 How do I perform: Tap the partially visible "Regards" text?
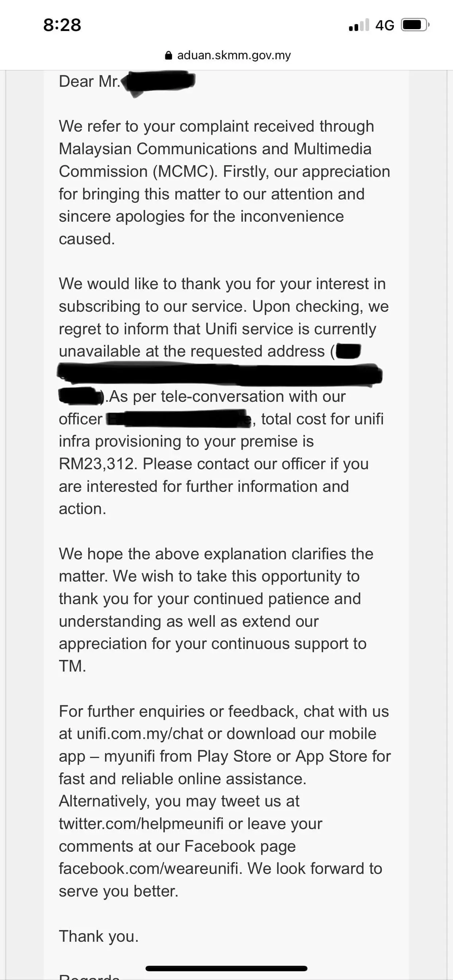click(x=89, y=976)
